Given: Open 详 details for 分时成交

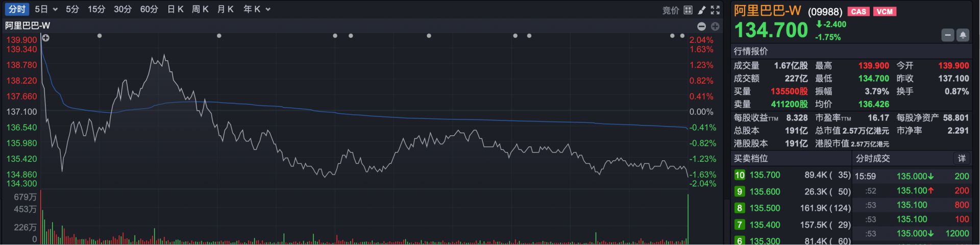Looking at the screenshot, I should pos(962,158).
